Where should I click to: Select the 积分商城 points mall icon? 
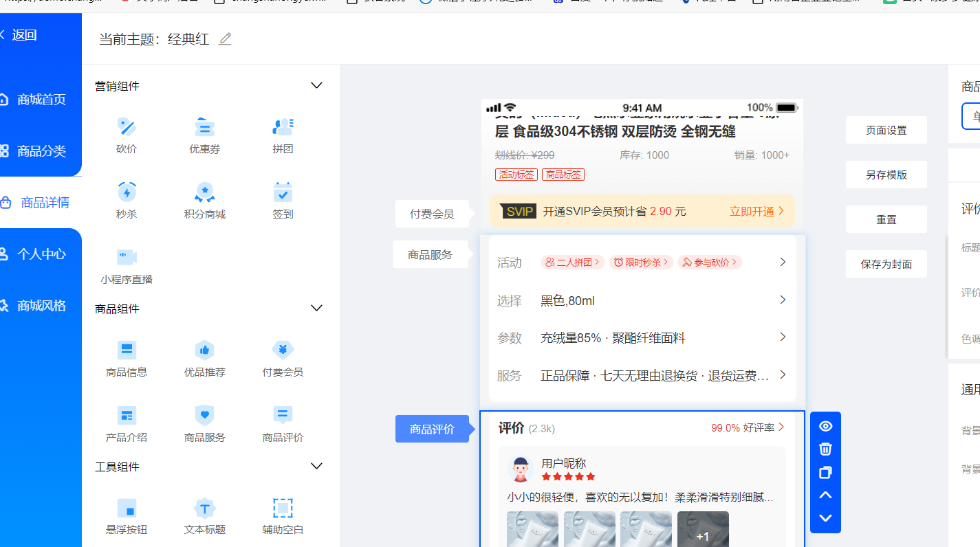(x=205, y=192)
